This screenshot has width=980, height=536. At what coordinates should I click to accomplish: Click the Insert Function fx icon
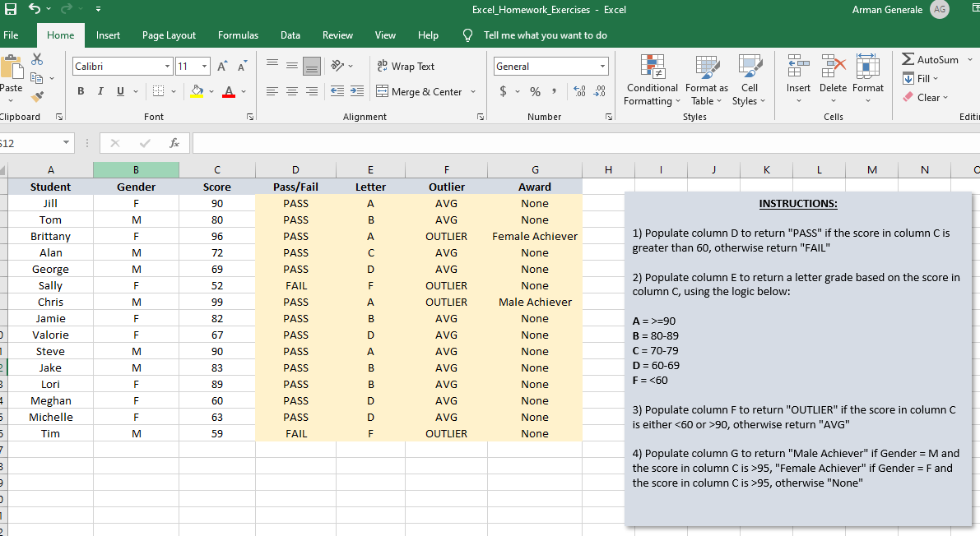point(174,143)
